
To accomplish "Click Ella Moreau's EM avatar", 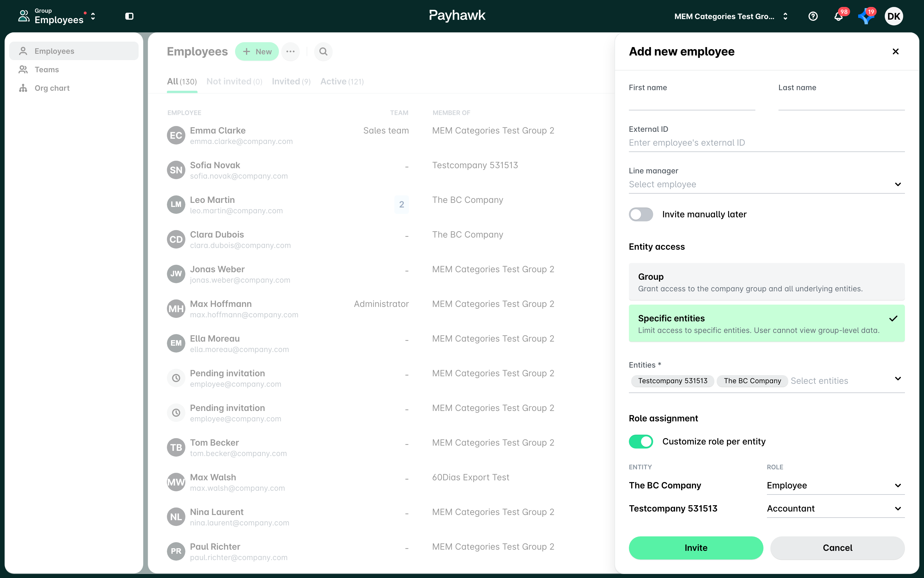I will coord(176,343).
